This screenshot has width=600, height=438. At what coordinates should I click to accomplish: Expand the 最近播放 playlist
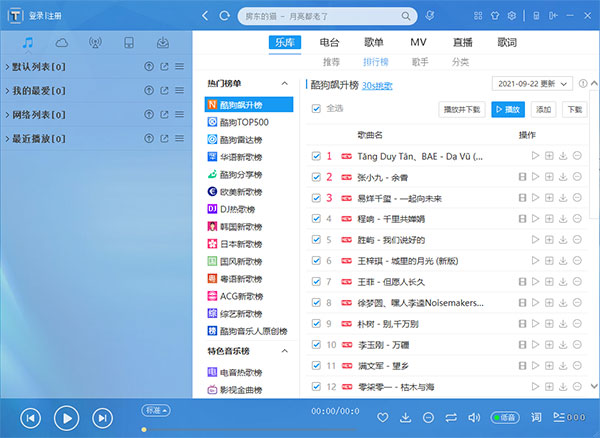[7, 139]
